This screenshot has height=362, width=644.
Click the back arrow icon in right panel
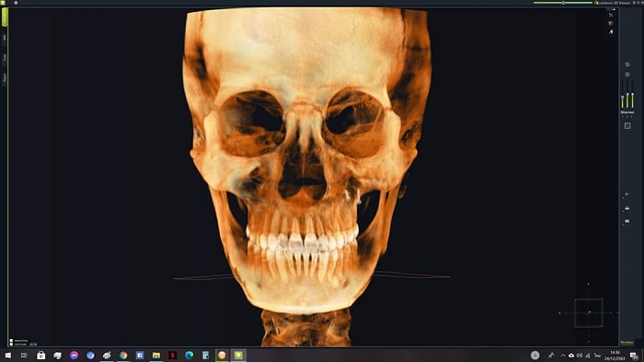pyautogui.click(x=627, y=194)
